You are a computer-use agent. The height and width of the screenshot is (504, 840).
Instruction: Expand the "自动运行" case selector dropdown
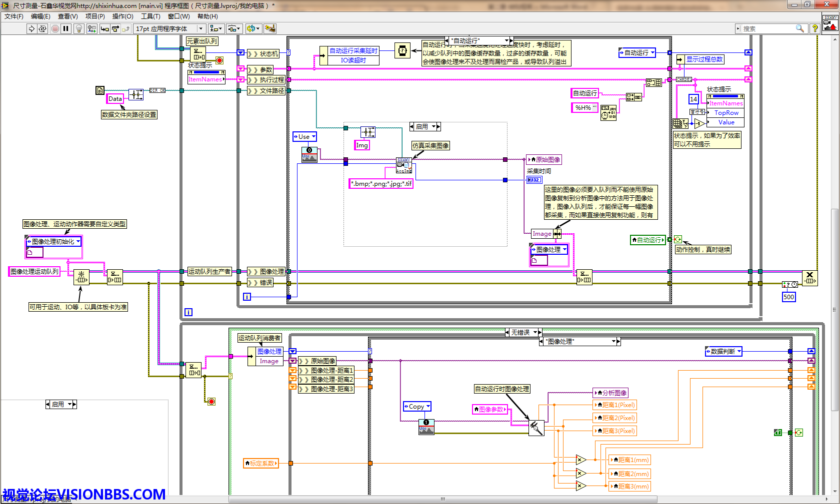point(506,40)
